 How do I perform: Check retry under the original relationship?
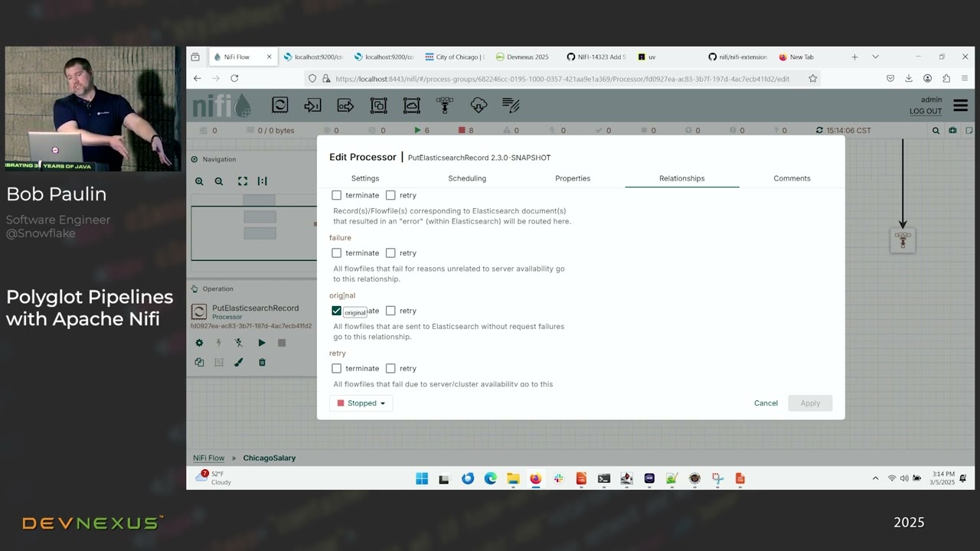tap(390, 311)
